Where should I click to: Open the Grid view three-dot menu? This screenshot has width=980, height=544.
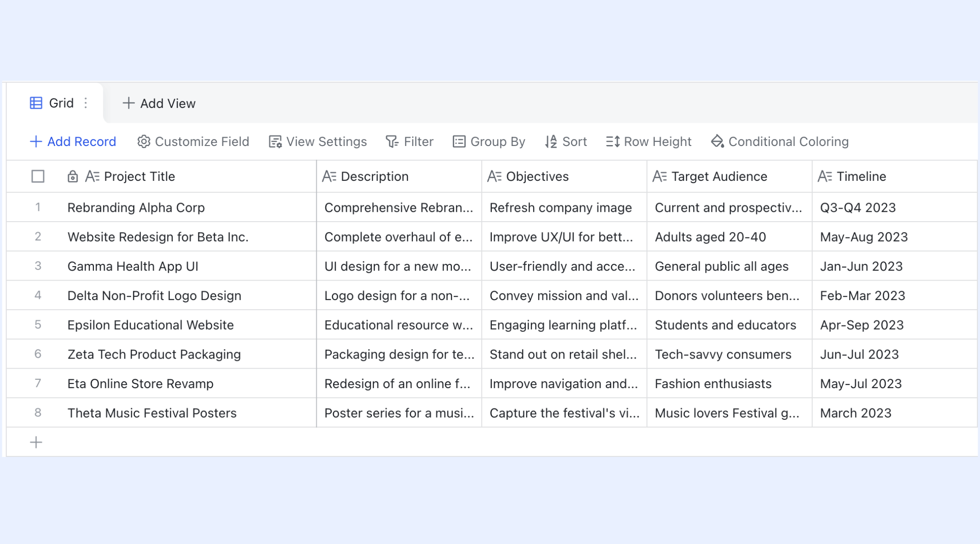[86, 103]
